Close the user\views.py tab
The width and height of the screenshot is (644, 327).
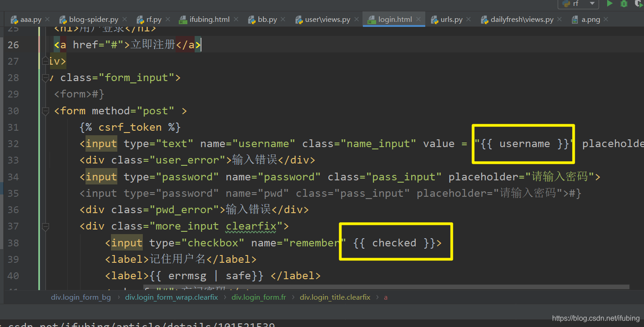point(357,20)
